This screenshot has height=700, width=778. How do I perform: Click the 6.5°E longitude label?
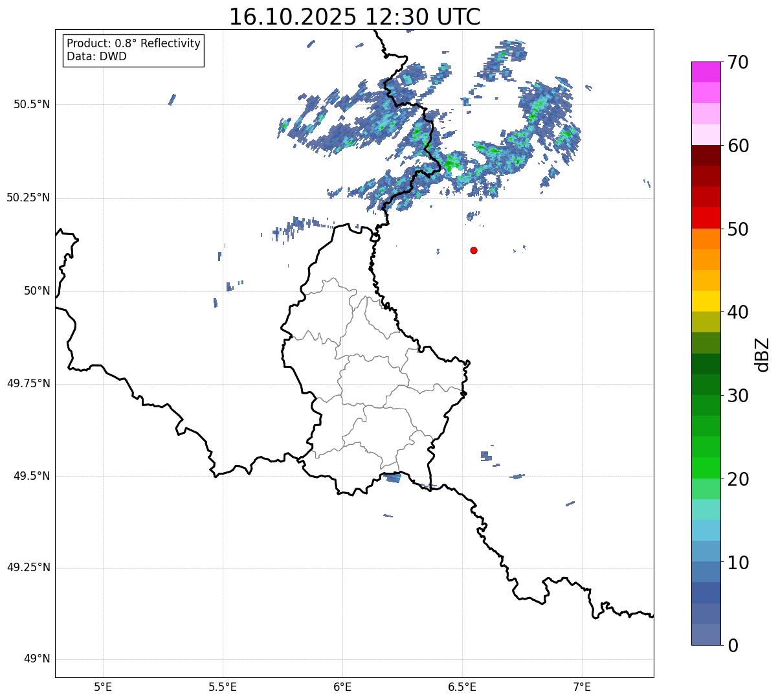(x=462, y=686)
